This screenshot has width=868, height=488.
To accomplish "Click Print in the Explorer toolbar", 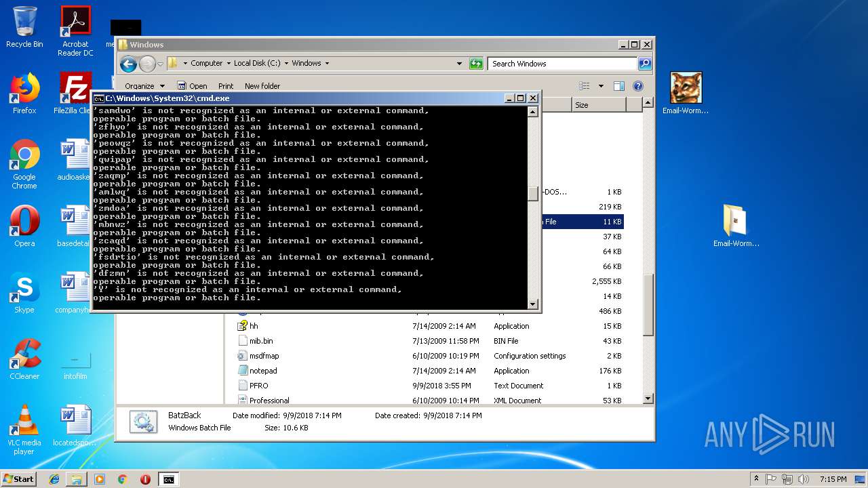I will coord(226,86).
